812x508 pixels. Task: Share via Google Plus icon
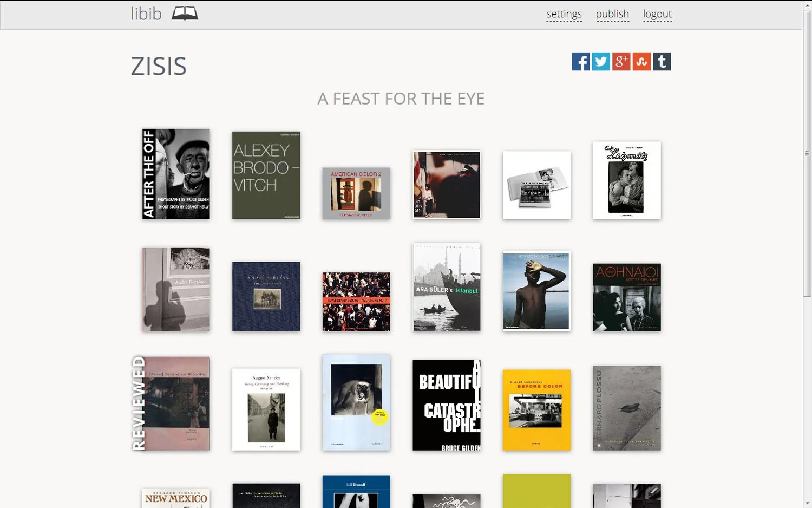pyautogui.click(x=621, y=62)
